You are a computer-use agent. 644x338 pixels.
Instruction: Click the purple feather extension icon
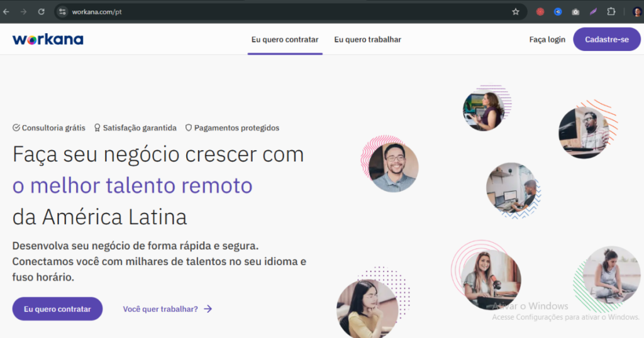(593, 12)
